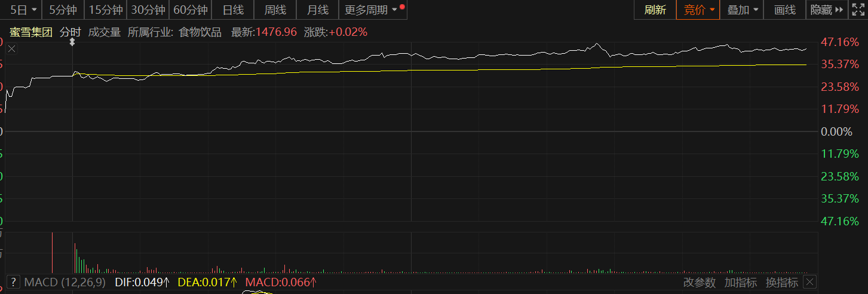Open the 5日 period dropdown
This screenshot has width=868, height=294.
[21, 10]
